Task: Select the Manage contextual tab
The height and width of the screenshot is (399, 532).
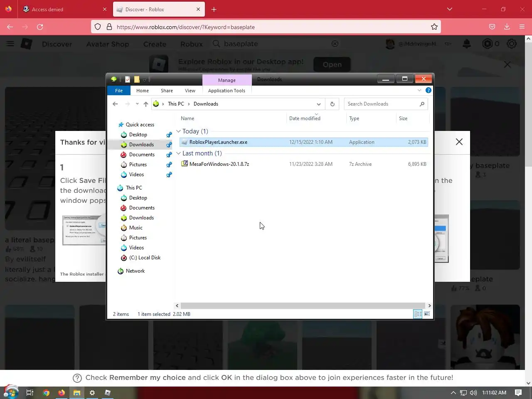Action: pos(227,80)
